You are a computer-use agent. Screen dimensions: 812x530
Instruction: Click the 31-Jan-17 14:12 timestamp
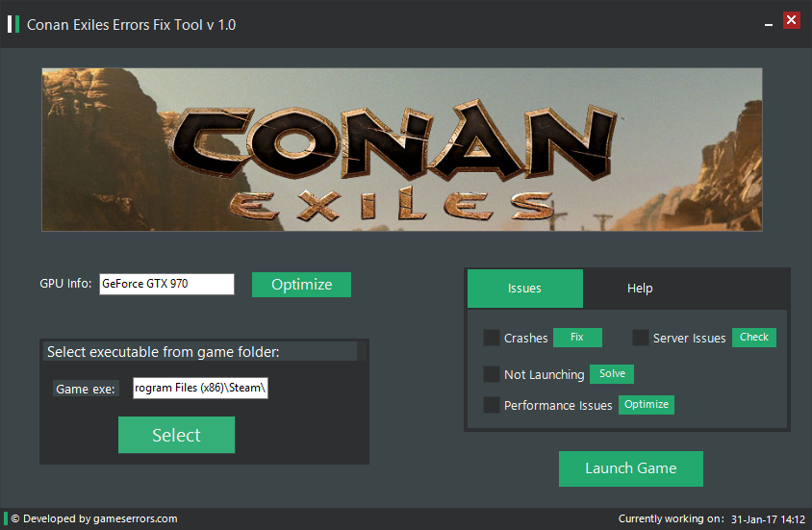pyautogui.click(x=768, y=519)
